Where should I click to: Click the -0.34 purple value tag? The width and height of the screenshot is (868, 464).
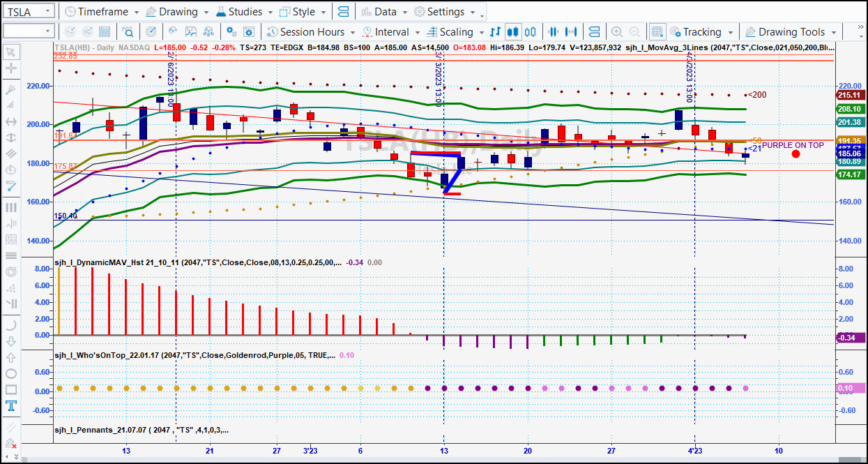[x=850, y=338]
